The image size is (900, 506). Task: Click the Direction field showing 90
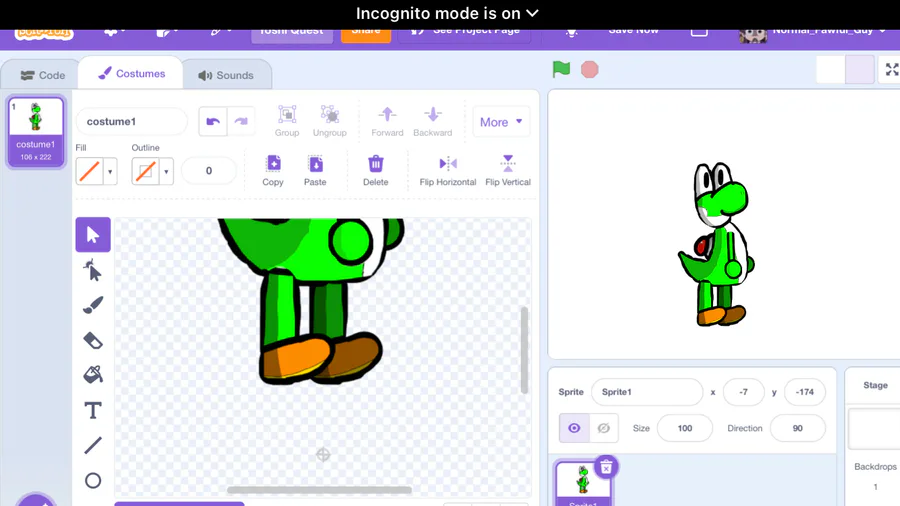pos(797,428)
